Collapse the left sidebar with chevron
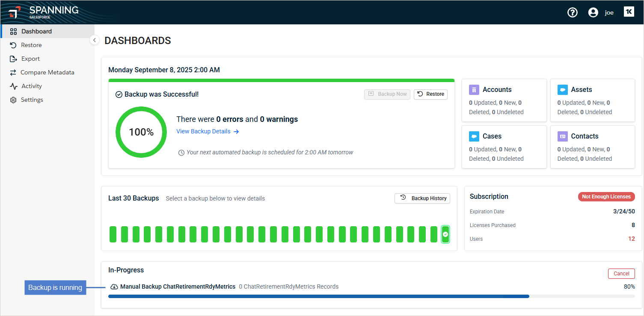Viewport: 644px width, 316px height. [x=95, y=40]
